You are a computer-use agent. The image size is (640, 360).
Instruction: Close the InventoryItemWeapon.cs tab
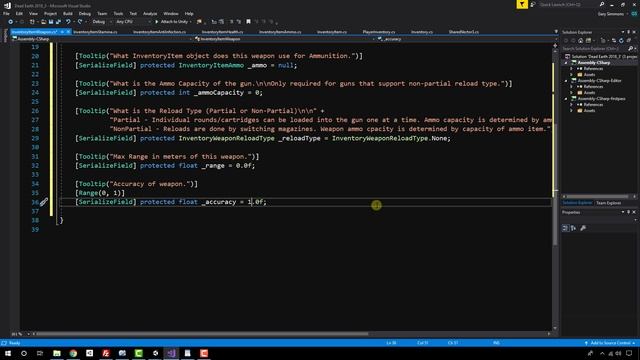(x=69, y=32)
